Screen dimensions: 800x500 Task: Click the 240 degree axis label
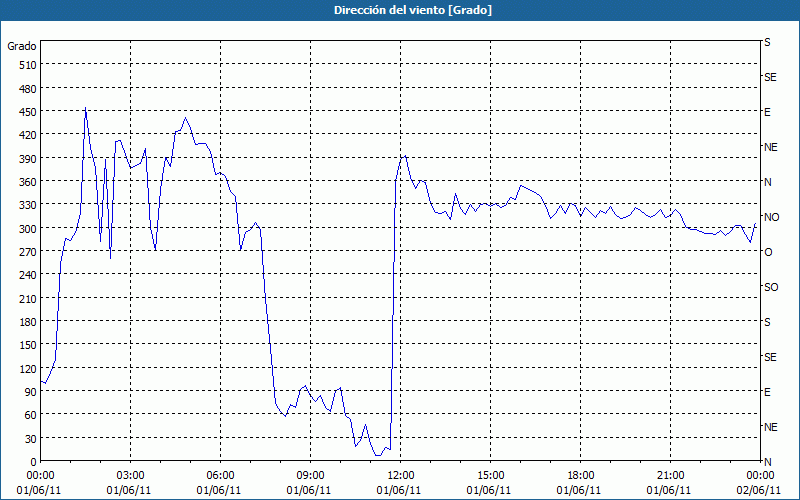point(28,276)
